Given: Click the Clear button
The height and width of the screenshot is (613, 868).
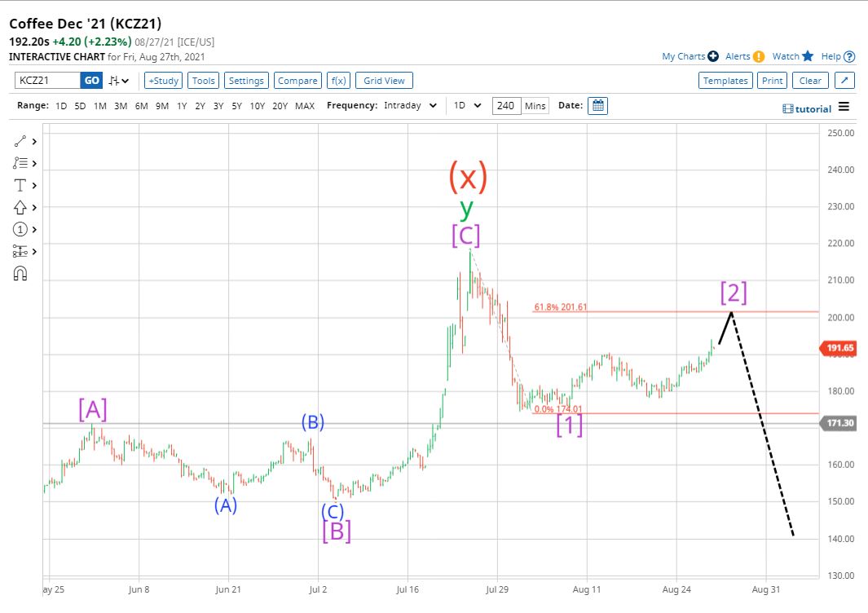Looking at the screenshot, I should point(810,81).
